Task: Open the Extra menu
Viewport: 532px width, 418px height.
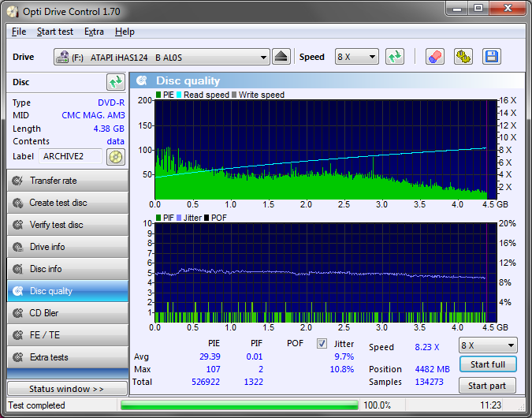Action: 94,32
